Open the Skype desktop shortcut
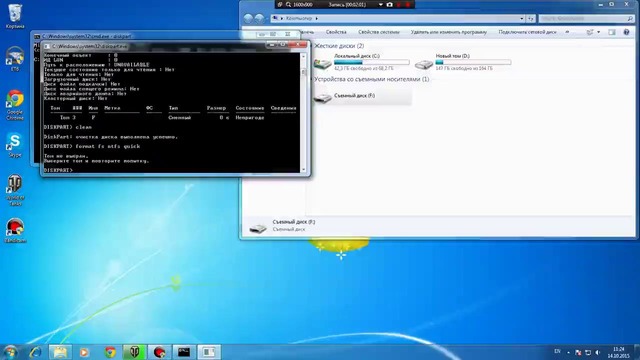Viewport: 640px width, 360px height. (15, 145)
